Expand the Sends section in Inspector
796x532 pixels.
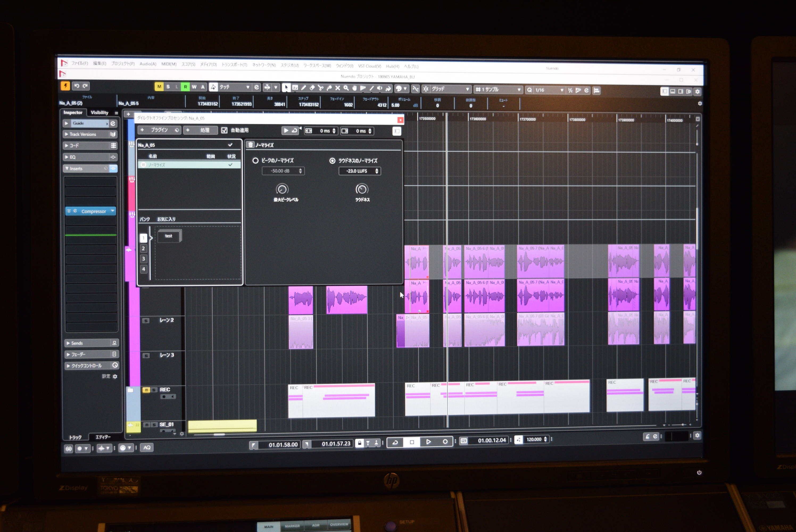coord(68,343)
